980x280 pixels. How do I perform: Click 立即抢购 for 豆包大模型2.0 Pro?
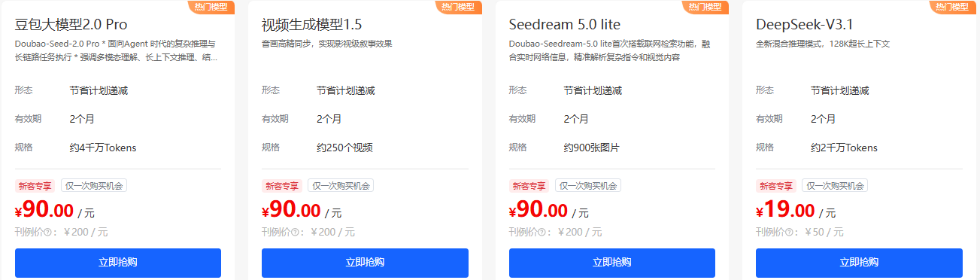(118, 263)
